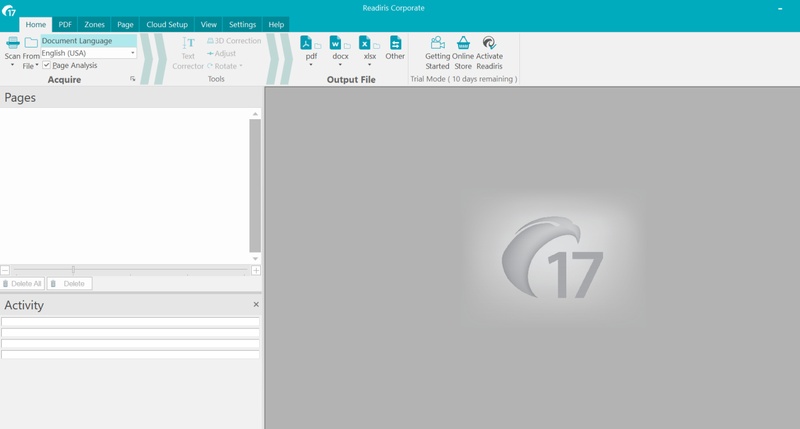Click the zoom-in plus icon under Pages
800x429 pixels.
[x=256, y=270]
